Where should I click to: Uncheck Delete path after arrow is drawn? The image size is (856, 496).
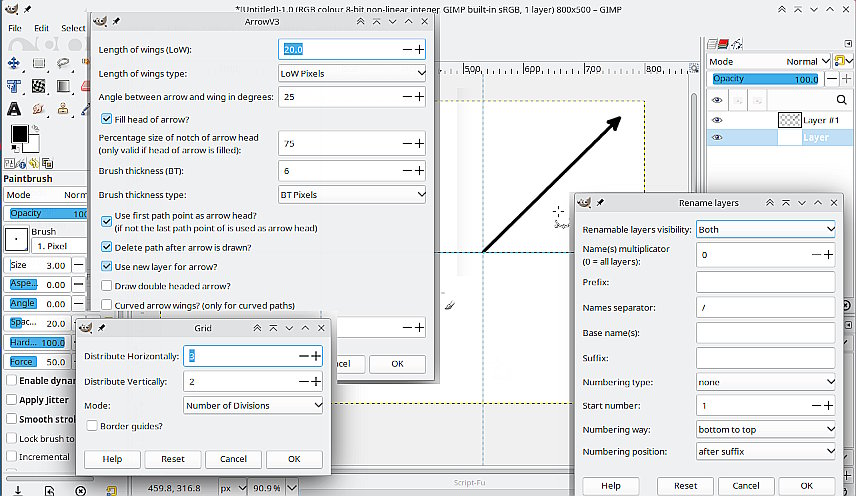[106, 247]
